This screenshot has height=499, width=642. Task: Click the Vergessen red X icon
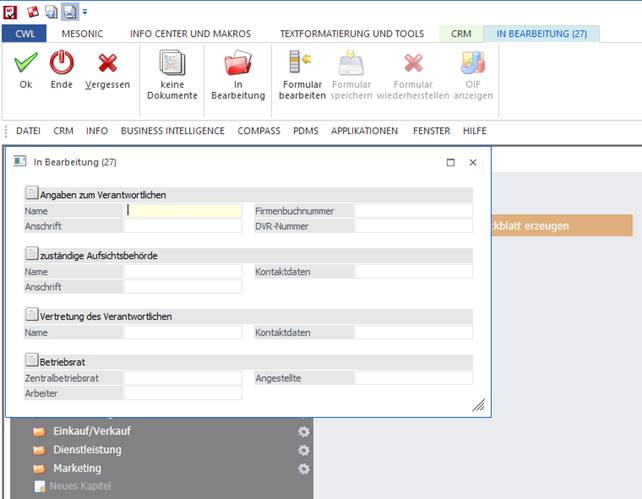point(107,64)
